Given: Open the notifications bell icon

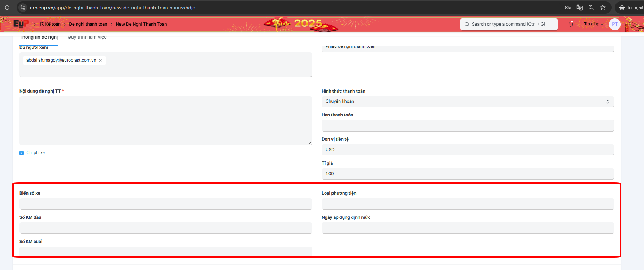Looking at the screenshot, I should click(571, 24).
